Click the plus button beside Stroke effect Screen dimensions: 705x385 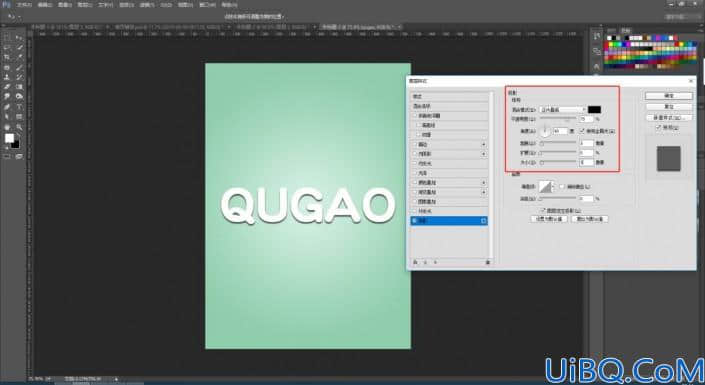coord(484,144)
